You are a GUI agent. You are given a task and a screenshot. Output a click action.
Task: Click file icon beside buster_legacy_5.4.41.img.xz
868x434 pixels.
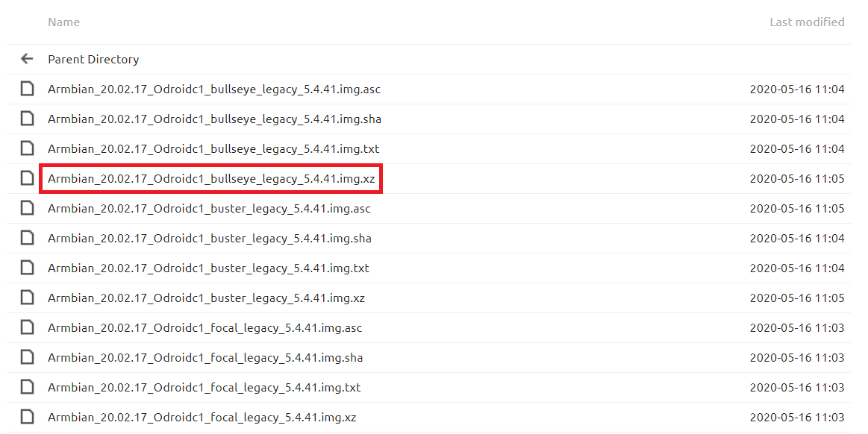(x=27, y=298)
